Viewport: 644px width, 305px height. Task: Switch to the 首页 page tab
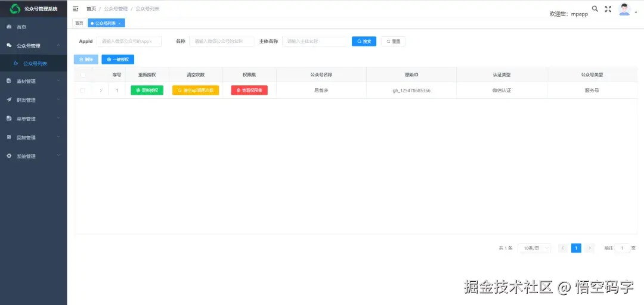[79, 23]
